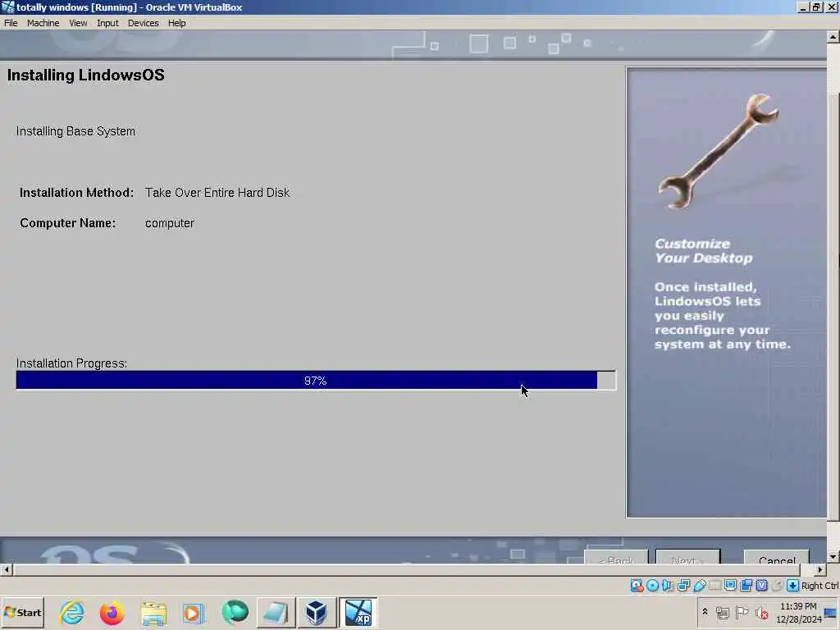This screenshot has height=630, width=840.
Task: Launch Internet Explorer from the taskbar
Action: (72, 613)
